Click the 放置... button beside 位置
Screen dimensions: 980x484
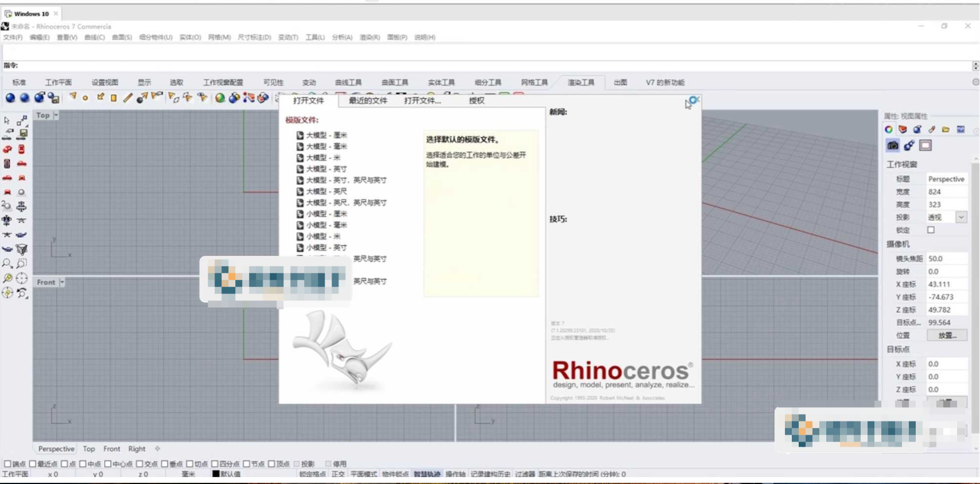pyautogui.click(x=947, y=335)
